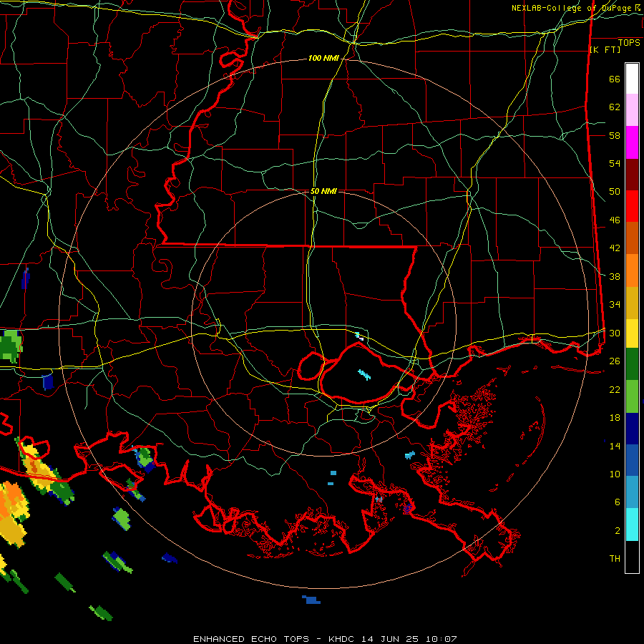The image size is (644, 644).
Task: Click the [K FT] units label
Action: pyautogui.click(x=605, y=49)
